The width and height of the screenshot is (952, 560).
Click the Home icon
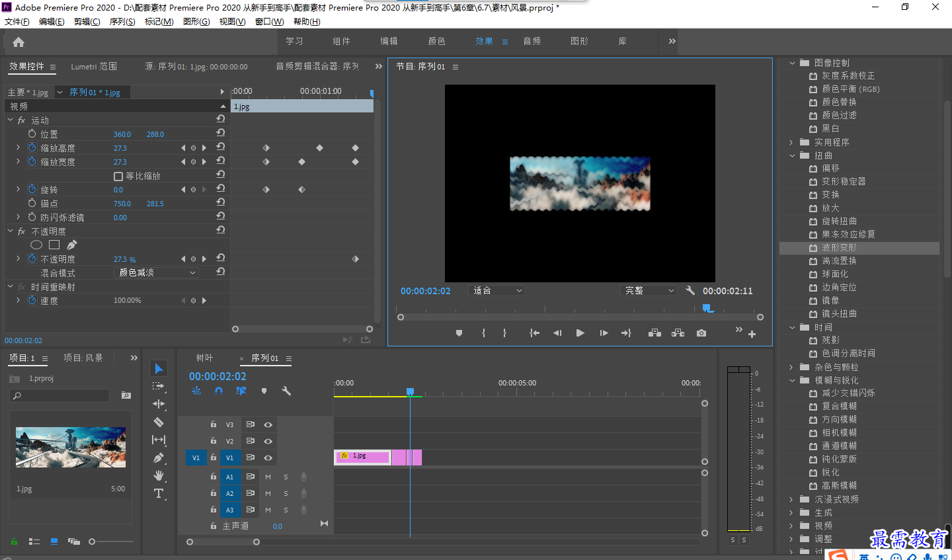(x=19, y=42)
